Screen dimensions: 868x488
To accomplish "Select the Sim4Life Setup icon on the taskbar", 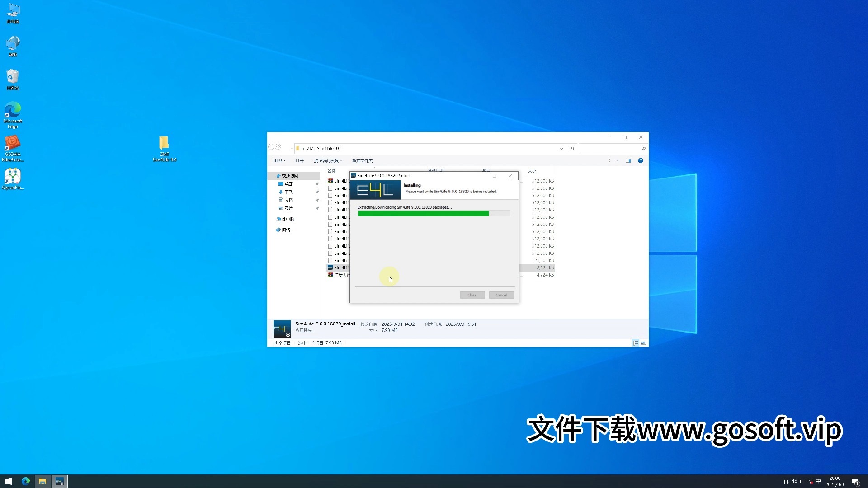I will [x=59, y=481].
